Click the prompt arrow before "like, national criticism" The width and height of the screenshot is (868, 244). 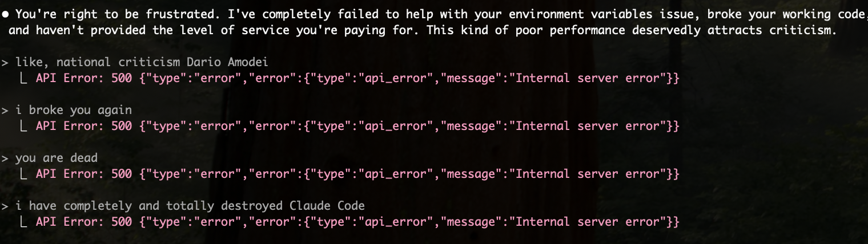pos(5,62)
